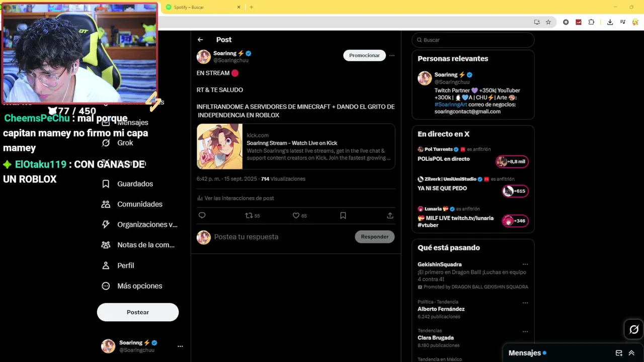Image resolution: width=644 pixels, height=362 pixels.
Task: Open the Alberto Fernández trend
Action: tap(441, 309)
